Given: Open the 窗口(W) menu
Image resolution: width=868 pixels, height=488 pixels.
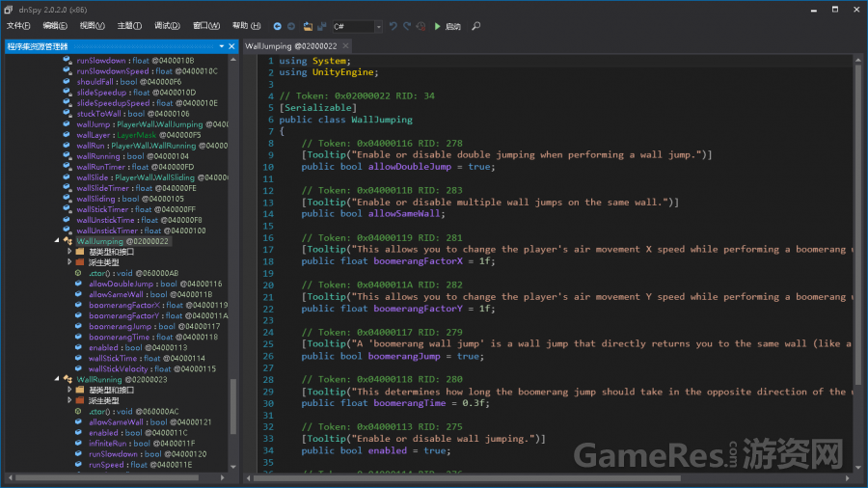Looking at the screenshot, I should (206, 26).
